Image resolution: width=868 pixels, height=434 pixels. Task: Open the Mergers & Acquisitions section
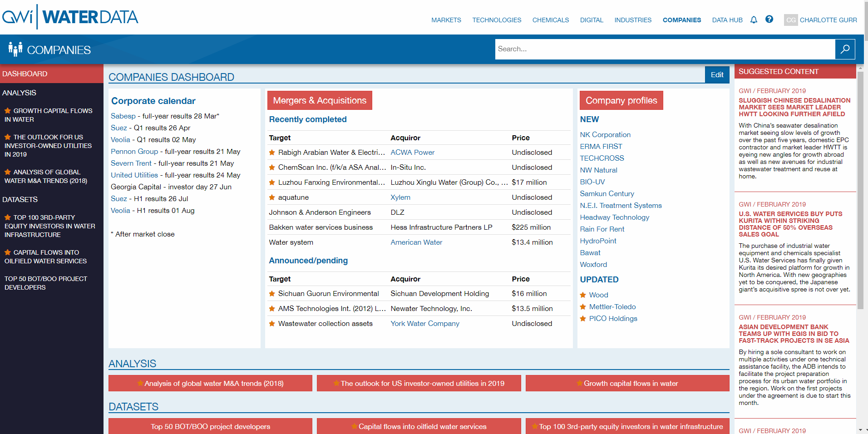coord(320,100)
